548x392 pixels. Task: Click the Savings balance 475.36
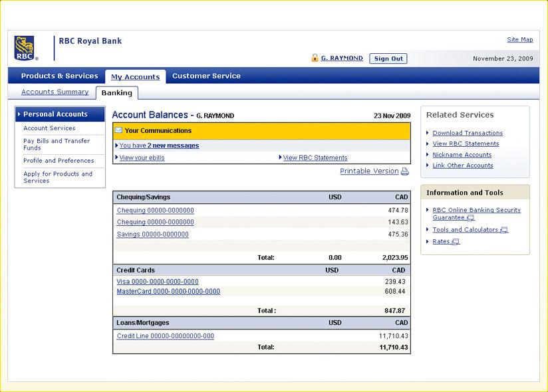(x=398, y=235)
